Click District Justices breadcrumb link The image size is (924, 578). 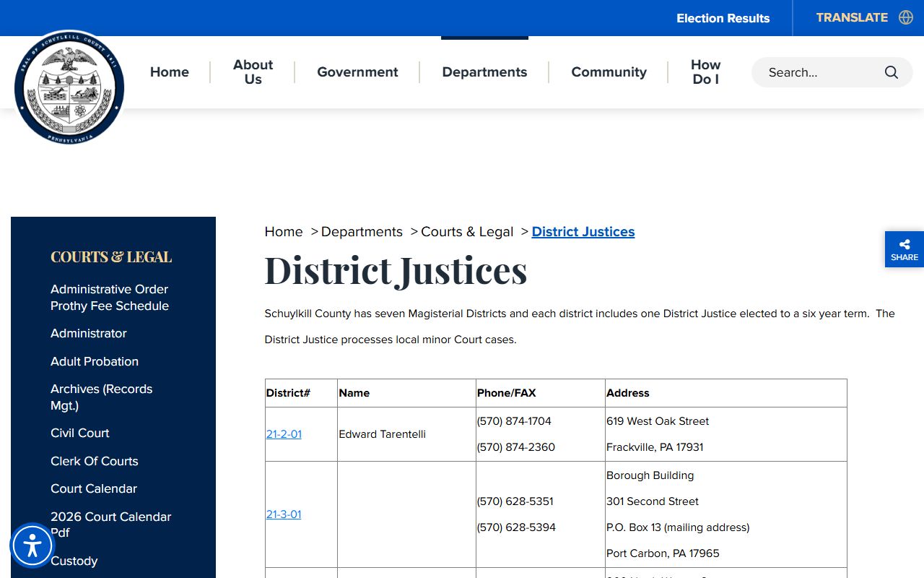click(x=583, y=232)
